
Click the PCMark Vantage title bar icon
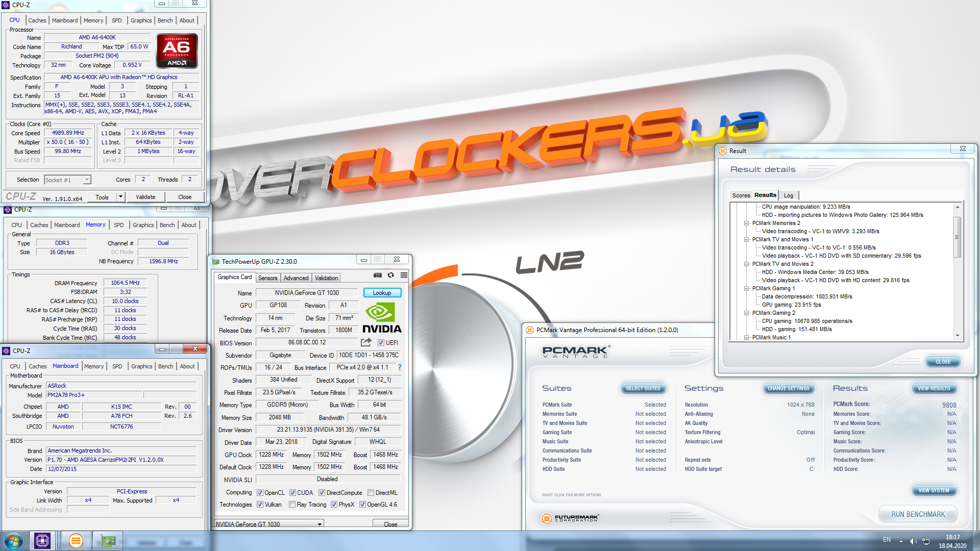(x=530, y=330)
